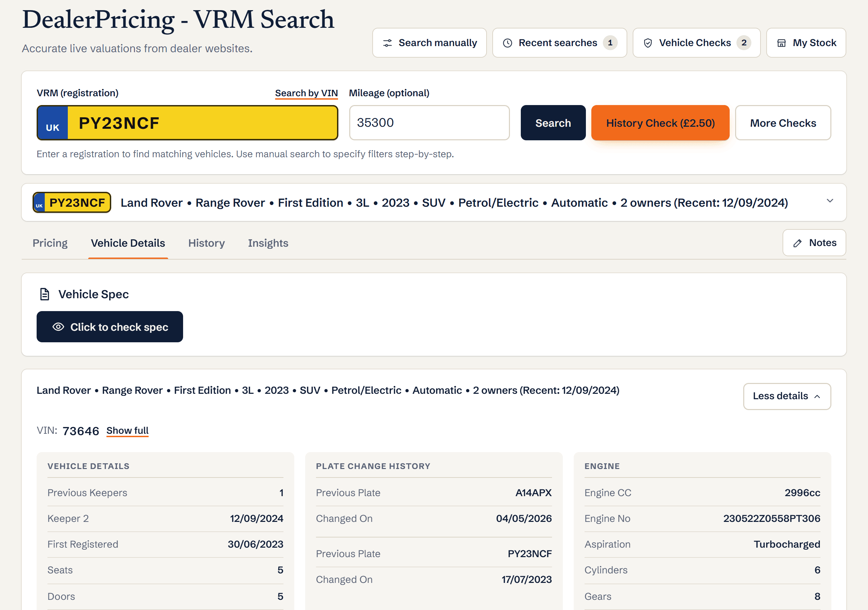The width and height of the screenshot is (868, 610).
Task: Open Search manually
Action: (430, 43)
